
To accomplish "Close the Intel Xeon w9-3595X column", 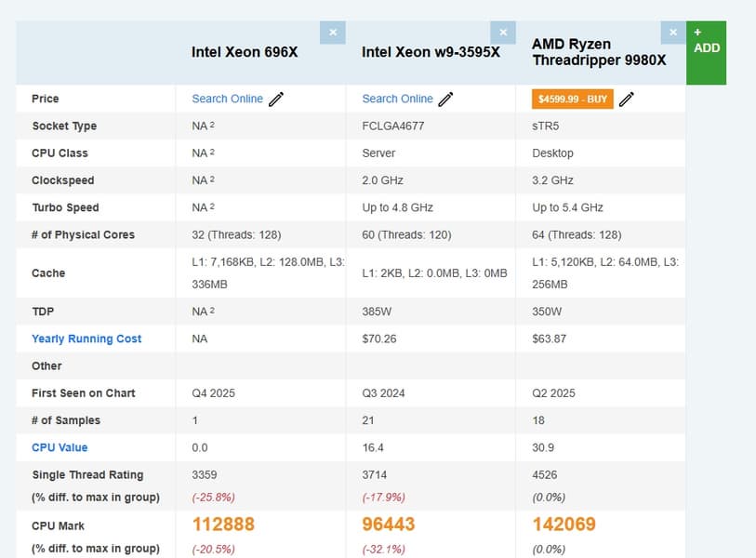I will point(503,33).
